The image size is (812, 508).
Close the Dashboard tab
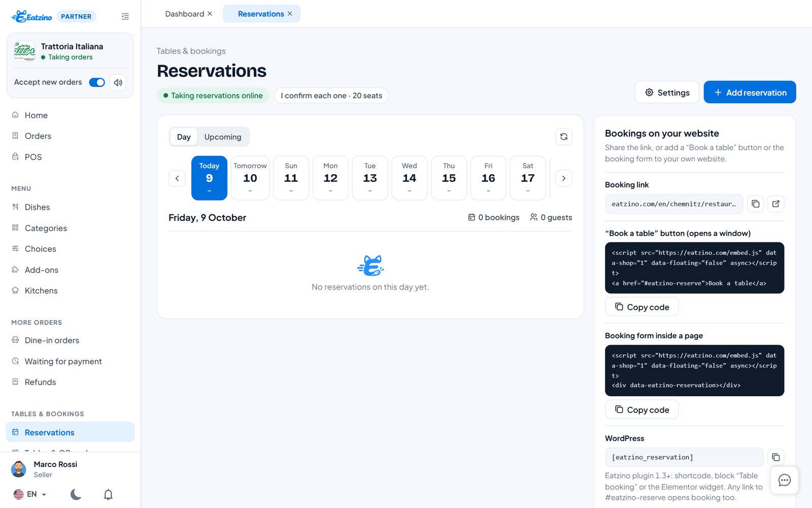210,14
